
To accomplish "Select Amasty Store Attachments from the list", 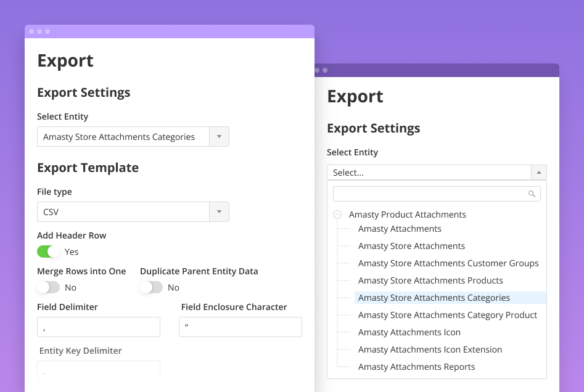I will 411,246.
